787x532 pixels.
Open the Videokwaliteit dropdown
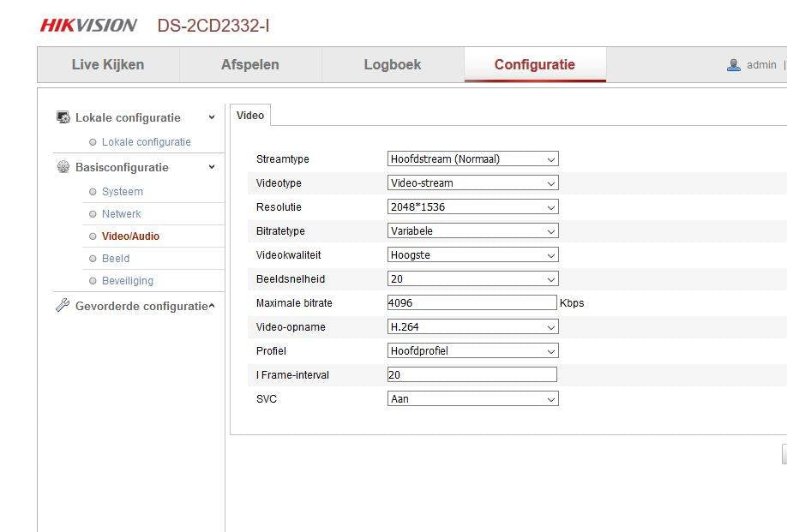click(x=472, y=255)
